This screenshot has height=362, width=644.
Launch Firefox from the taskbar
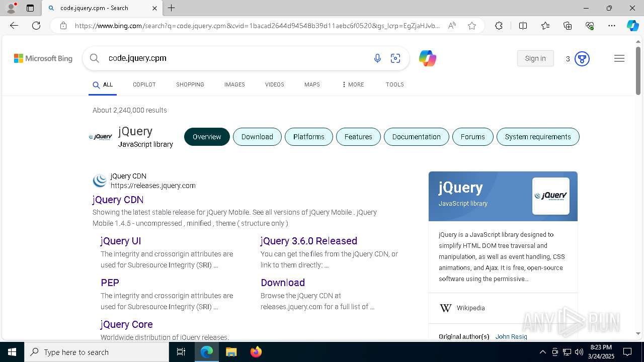click(x=256, y=352)
